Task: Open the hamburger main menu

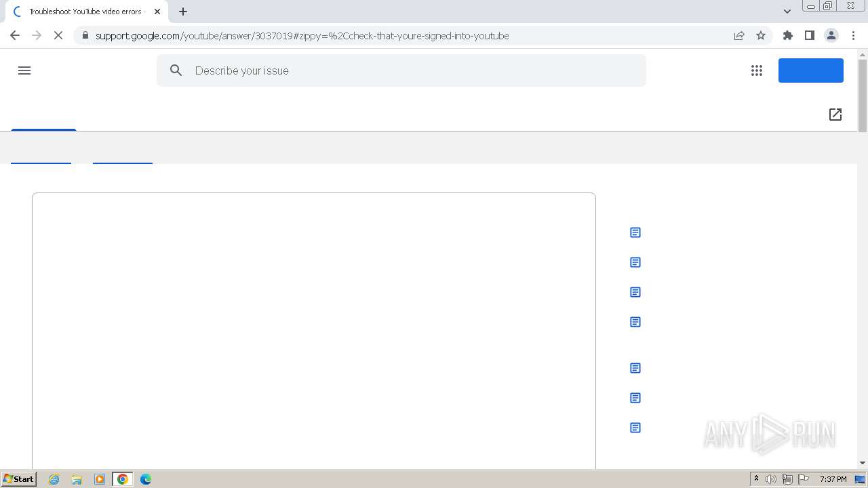Action: tap(24, 70)
